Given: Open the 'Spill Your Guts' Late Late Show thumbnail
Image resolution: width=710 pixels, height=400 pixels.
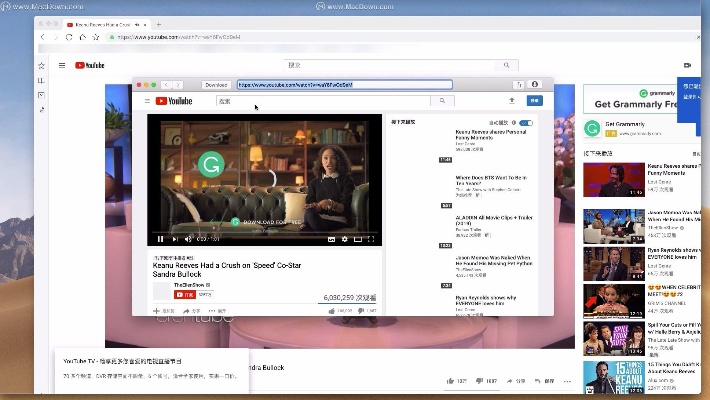Looking at the screenshot, I should point(614,338).
